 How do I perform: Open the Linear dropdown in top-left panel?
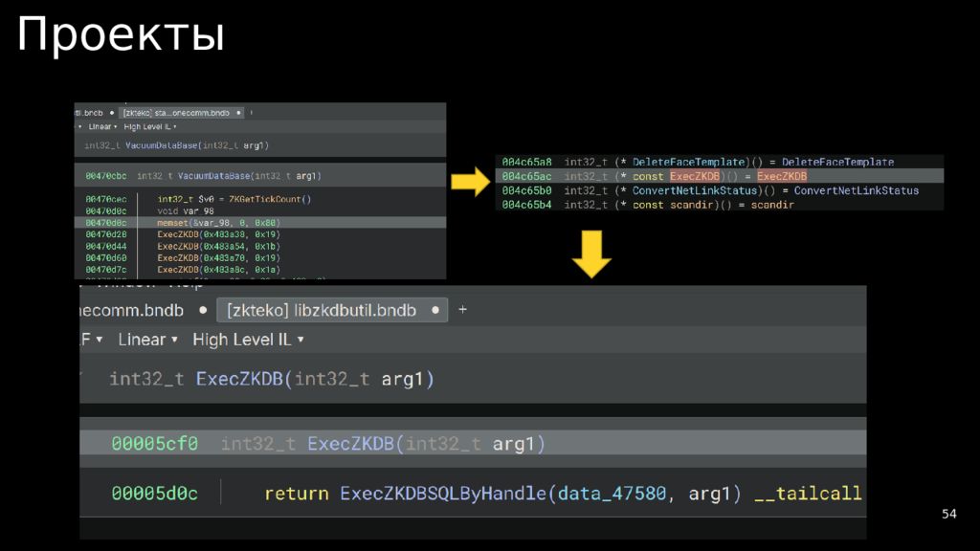[102, 126]
